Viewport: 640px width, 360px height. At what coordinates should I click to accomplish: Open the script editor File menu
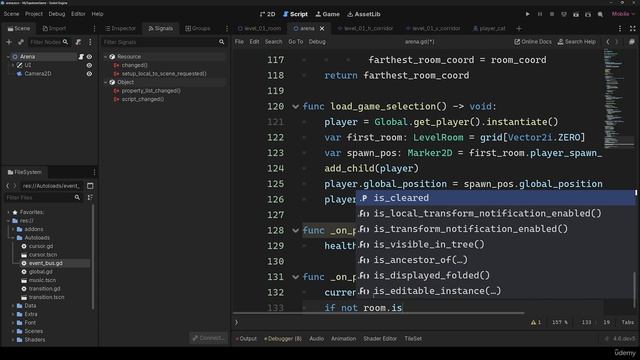(239, 42)
